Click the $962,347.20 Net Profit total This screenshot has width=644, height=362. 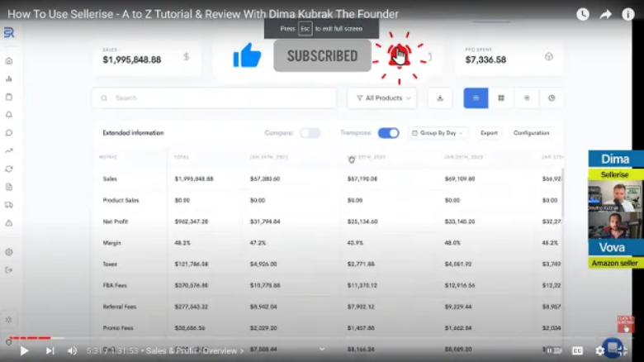pyautogui.click(x=192, y=221)
